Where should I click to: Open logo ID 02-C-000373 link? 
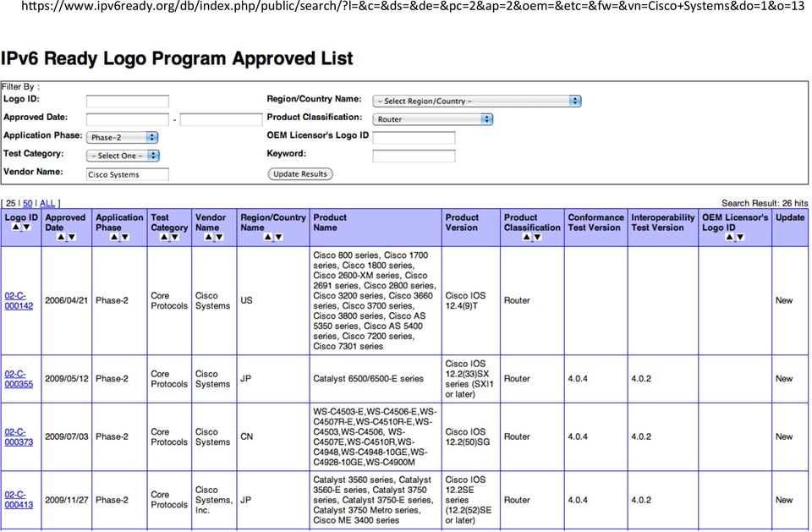(19, 436)
